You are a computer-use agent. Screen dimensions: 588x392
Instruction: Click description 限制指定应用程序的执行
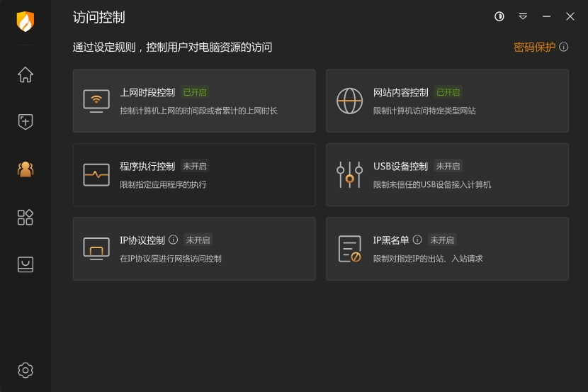click(x=163, y=184)
